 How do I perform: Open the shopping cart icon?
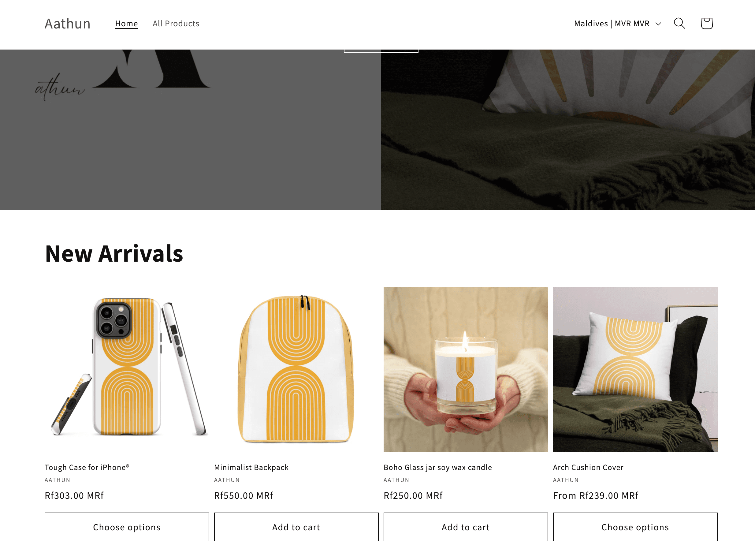(707, 23)
